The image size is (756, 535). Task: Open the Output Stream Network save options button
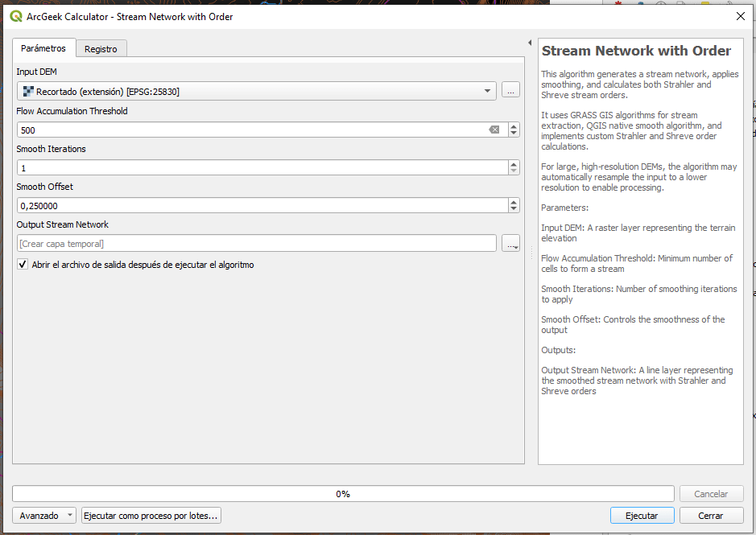click(x=510, y=243)
